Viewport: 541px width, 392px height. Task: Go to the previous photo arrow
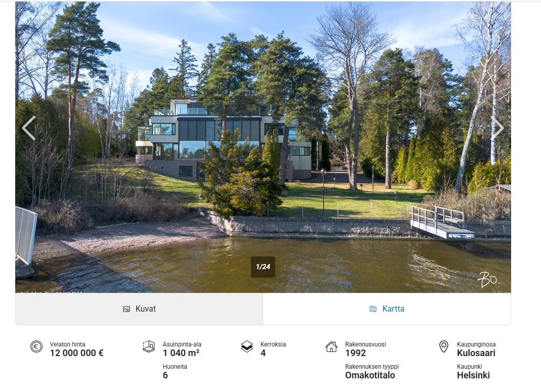(29, 128)
